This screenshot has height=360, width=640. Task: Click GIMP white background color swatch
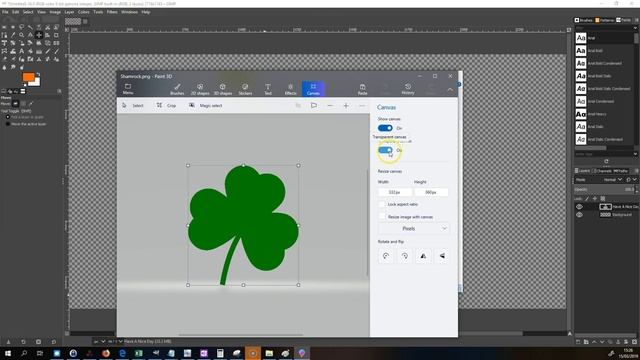(36, 82)
